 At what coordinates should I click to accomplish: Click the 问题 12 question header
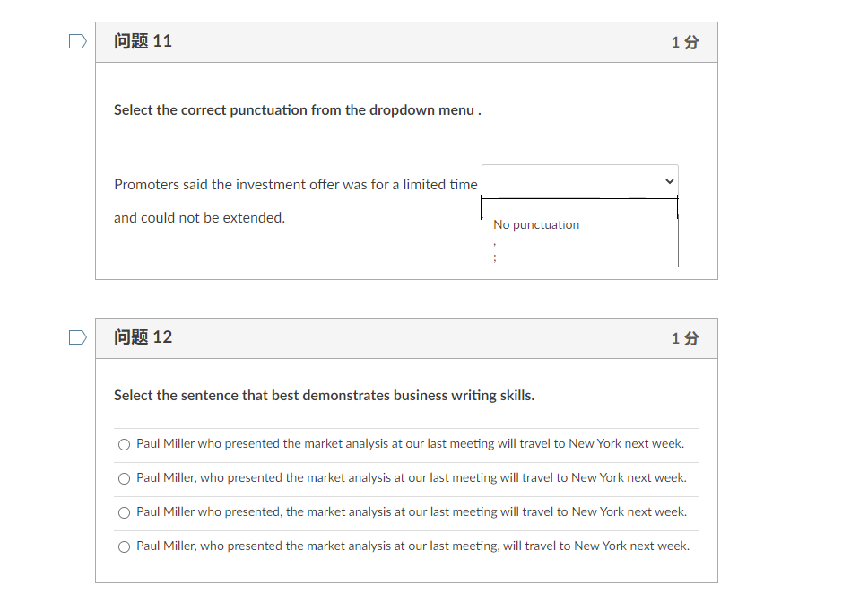pyautogui.click(x=143, y=337)
